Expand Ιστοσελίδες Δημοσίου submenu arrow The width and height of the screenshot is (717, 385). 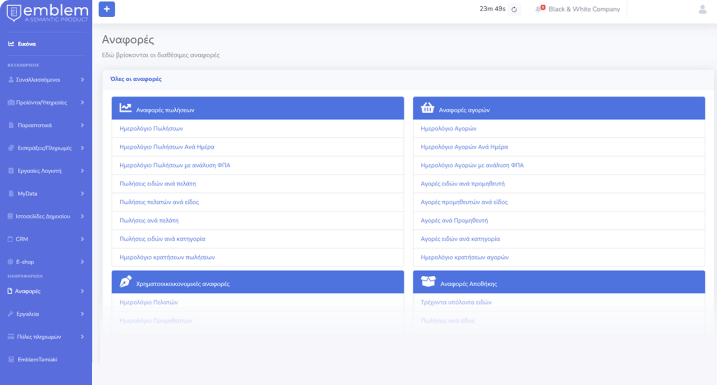(82, 216)
